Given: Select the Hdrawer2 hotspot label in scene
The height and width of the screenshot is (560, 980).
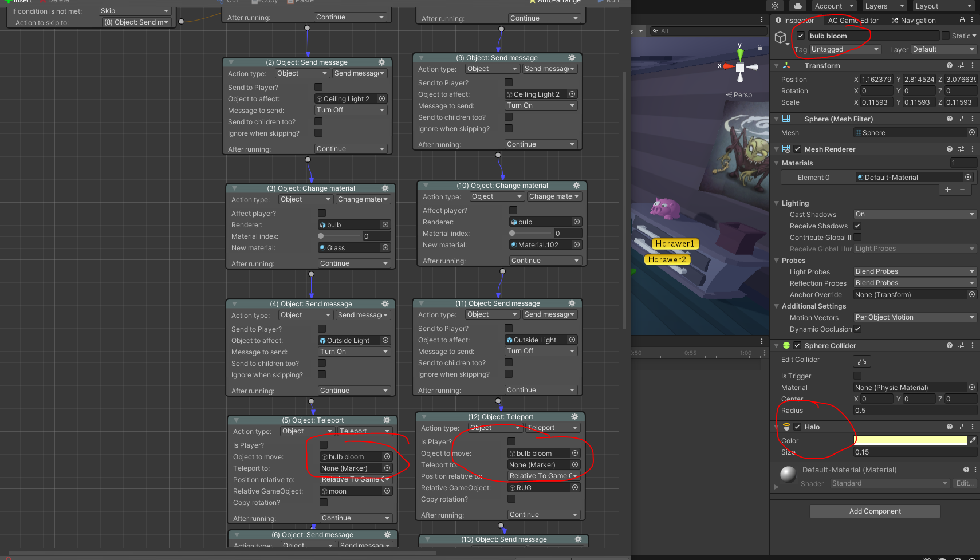Looking at the screenshot, I should tap(667, 259).
